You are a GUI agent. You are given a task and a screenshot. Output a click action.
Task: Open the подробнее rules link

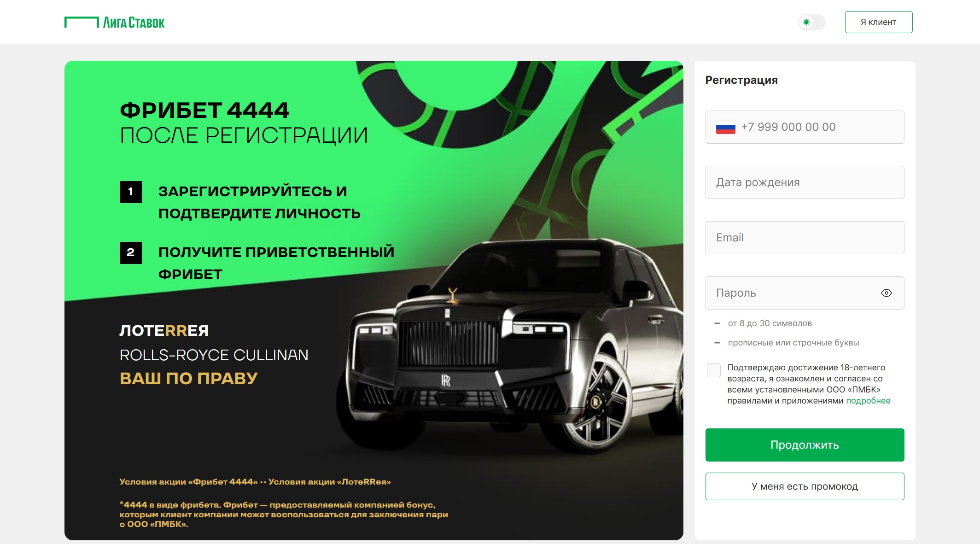pos(868,401)
